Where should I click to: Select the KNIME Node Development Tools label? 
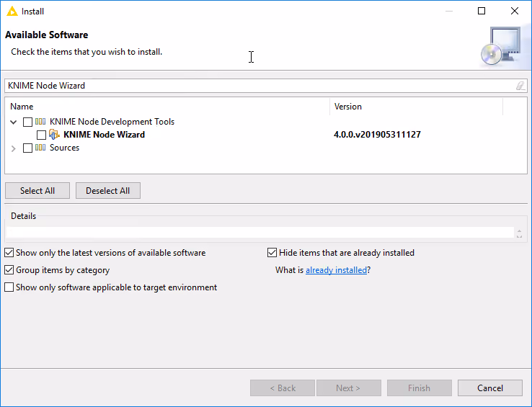[x=112, y=122]
